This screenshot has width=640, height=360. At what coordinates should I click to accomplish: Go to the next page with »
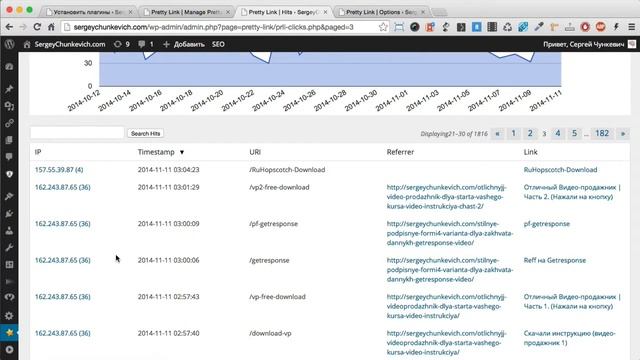click(623, 133)
